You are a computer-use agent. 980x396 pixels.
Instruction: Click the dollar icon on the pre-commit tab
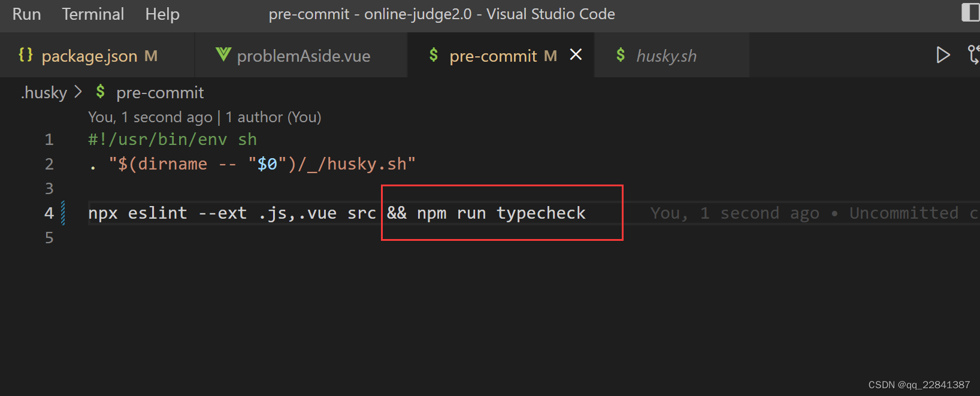tap(434, 55)
